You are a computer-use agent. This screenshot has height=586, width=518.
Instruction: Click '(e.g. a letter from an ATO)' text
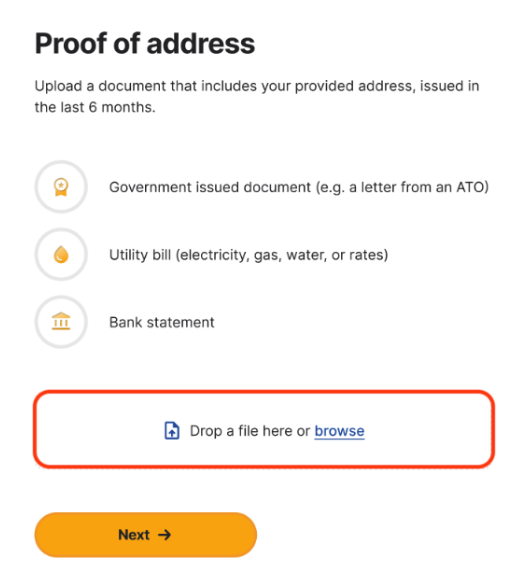[402, 187]
